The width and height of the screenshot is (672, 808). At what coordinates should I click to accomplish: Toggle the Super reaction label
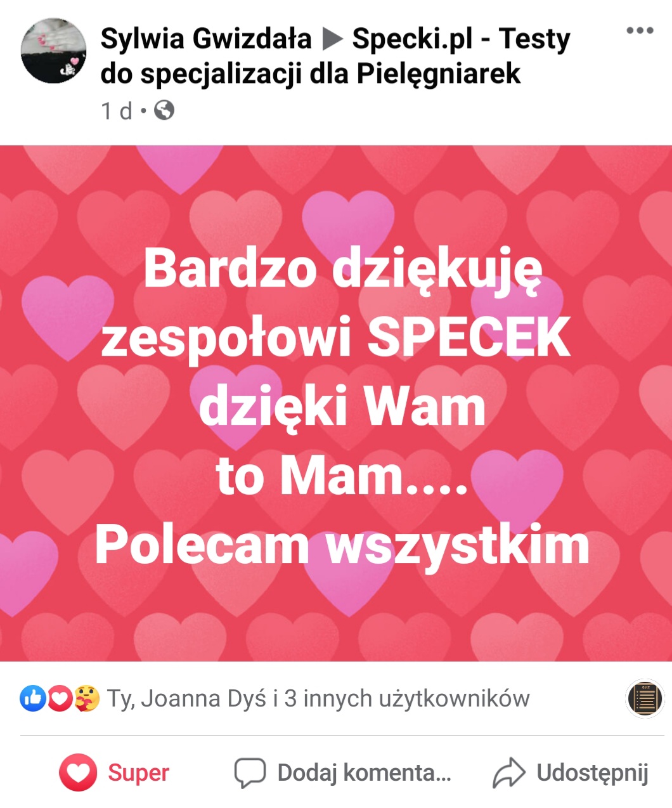[x=138, y=772]
